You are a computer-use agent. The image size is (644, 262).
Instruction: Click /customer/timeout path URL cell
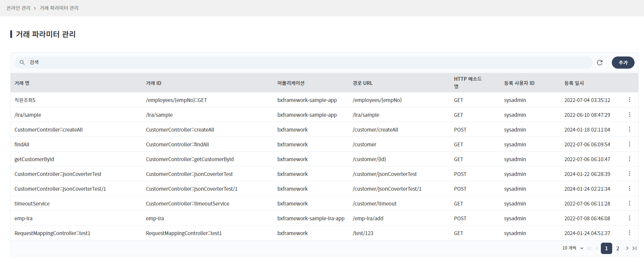375,204
